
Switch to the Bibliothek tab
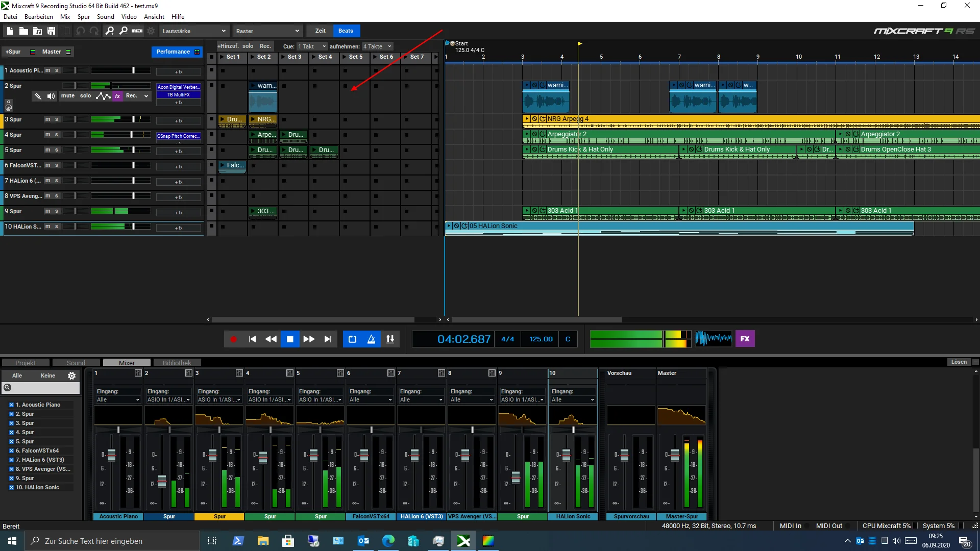pos(177,363)
